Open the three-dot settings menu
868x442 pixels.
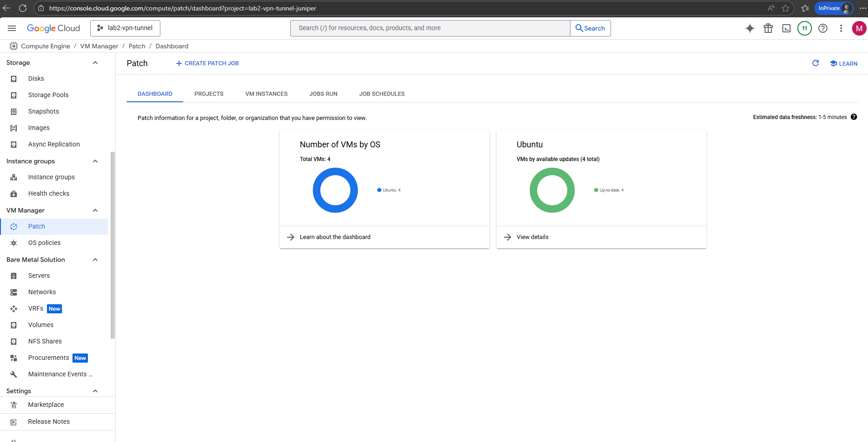point(841,28)
